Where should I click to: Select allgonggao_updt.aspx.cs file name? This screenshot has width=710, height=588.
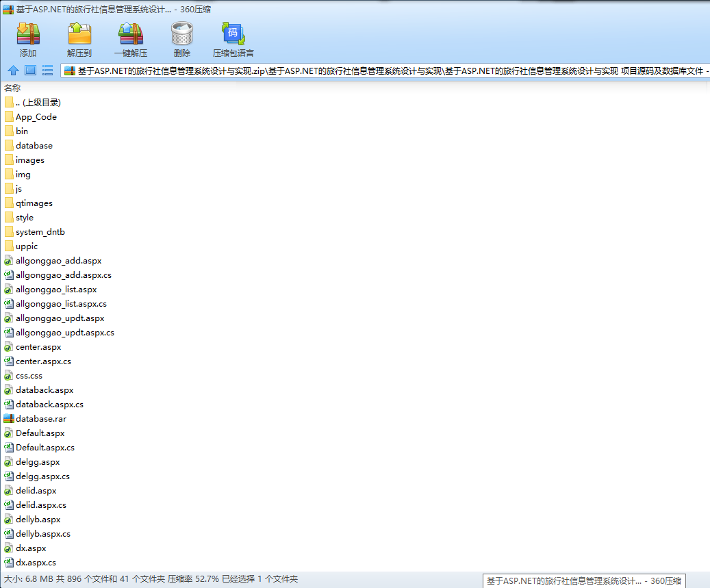pos(65,333)
